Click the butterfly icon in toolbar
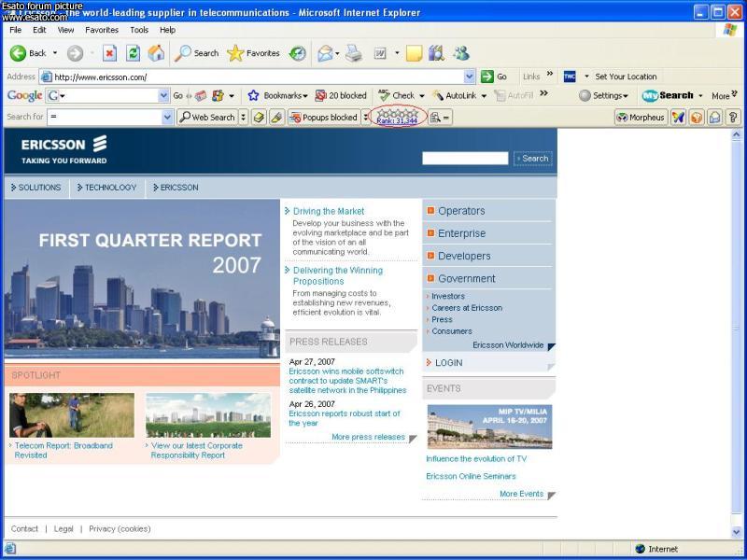The width and height of the screenshot is (747, 560). (679, 118)
